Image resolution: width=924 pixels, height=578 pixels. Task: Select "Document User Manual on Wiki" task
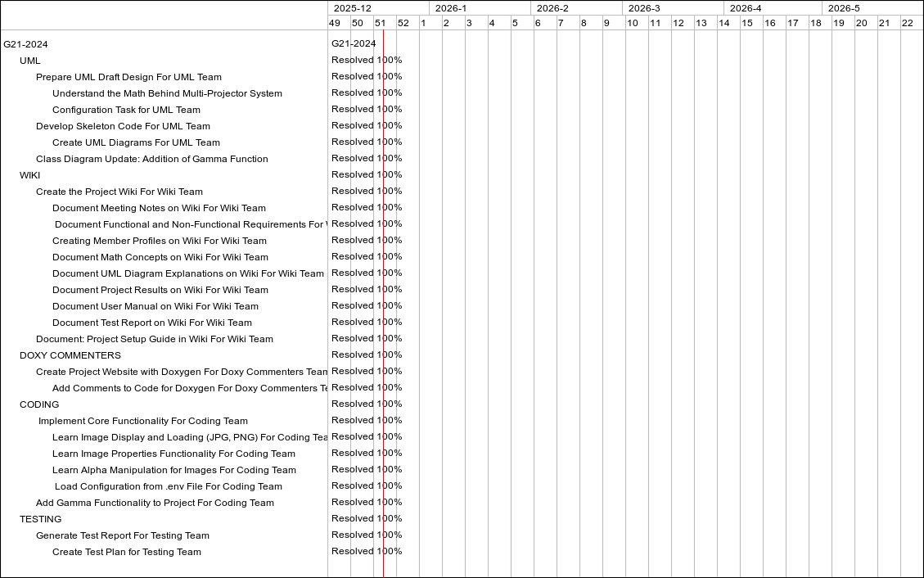point(155,306)
